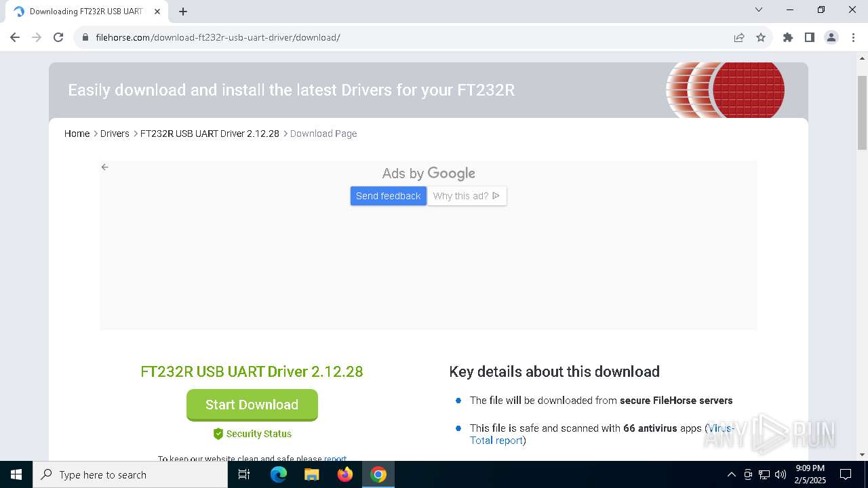The image size is (868, 488).
Task: Click the Ads by Google label
Action: [x=429, y=174]
